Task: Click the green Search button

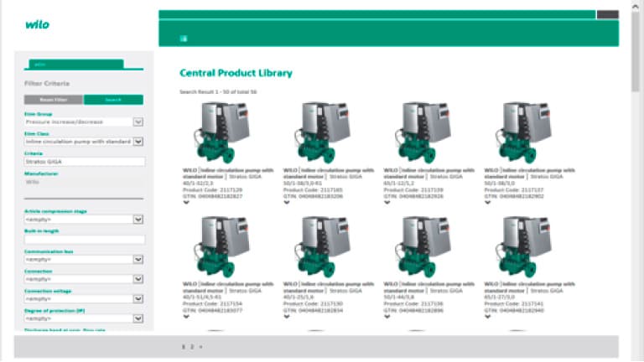Action: 113,100
